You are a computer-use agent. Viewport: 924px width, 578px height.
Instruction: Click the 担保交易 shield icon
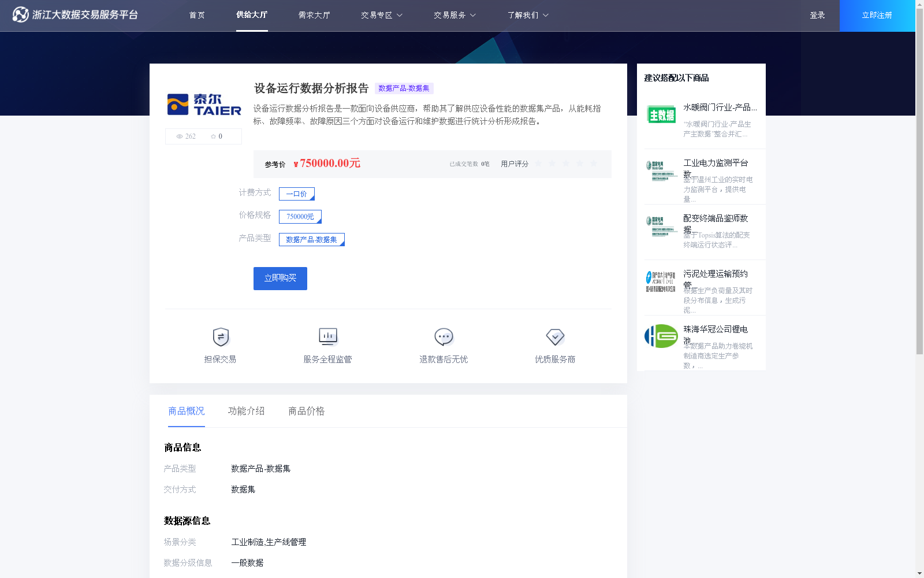coord(221,336)
